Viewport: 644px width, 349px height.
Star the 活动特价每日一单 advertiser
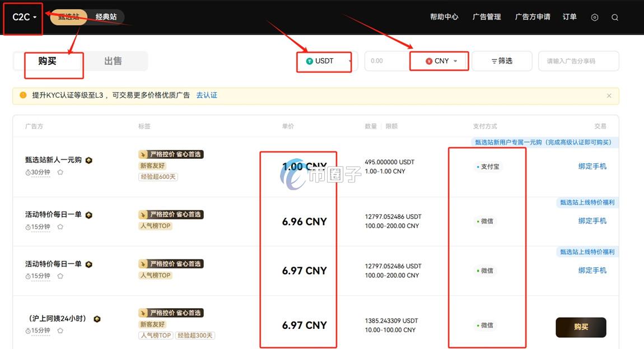(x=60, y=227)
